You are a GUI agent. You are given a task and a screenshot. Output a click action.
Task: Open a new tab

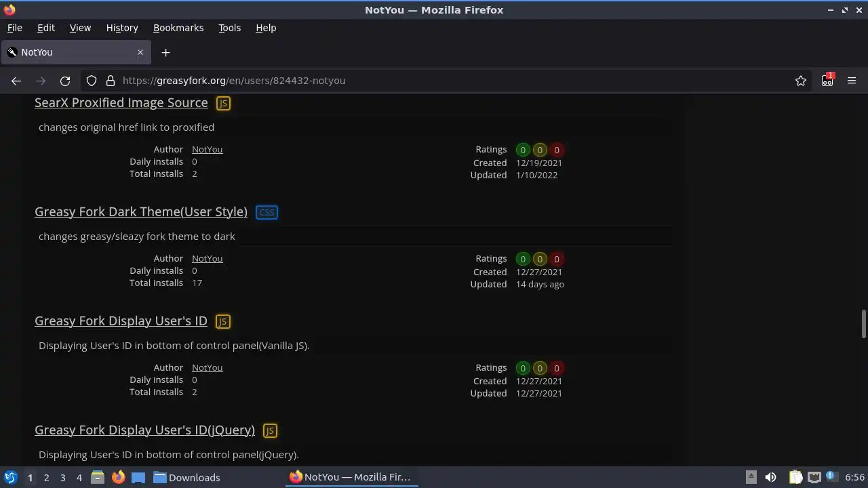coord(165,52)
